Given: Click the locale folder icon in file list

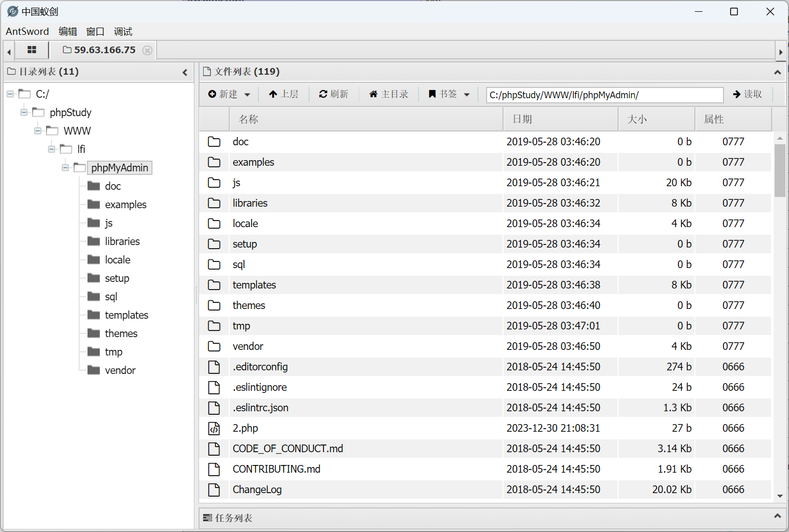Looking at the screenshot, I should [214, 224].
